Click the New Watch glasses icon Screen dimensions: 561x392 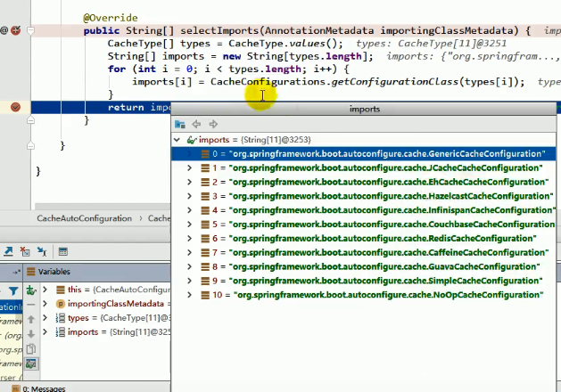coord(31,290)
